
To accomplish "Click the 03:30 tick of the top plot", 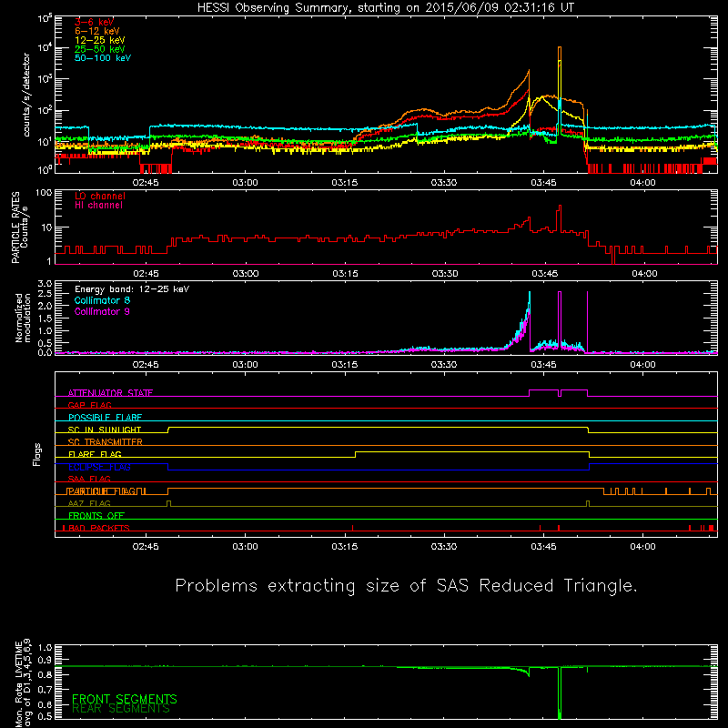I will pos(444,183).
